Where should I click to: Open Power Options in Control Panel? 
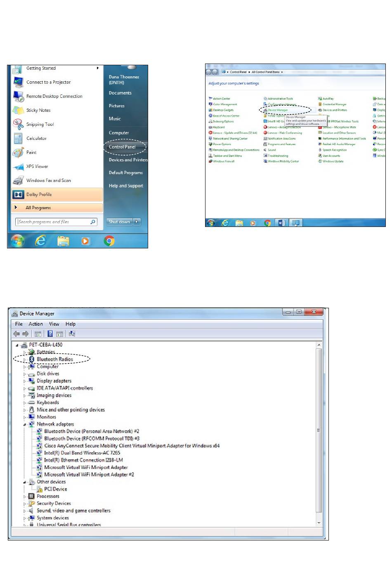[x=222, y=144]
